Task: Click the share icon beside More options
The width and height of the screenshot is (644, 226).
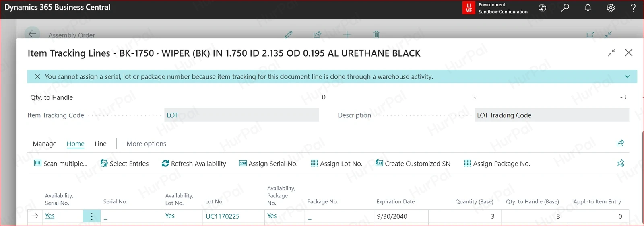Action: pyautogui.click(x=620, y=143)
